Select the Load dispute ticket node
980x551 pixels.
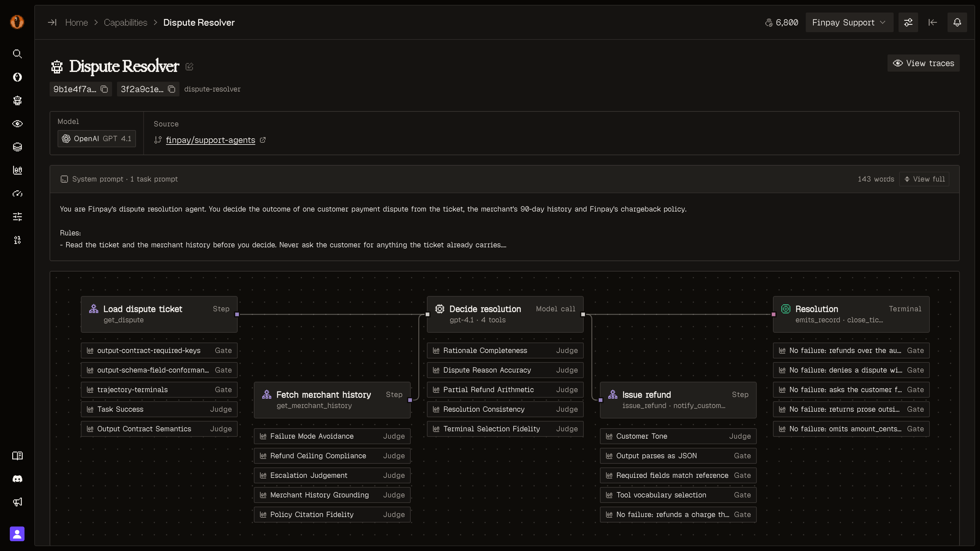click(159, 314)
